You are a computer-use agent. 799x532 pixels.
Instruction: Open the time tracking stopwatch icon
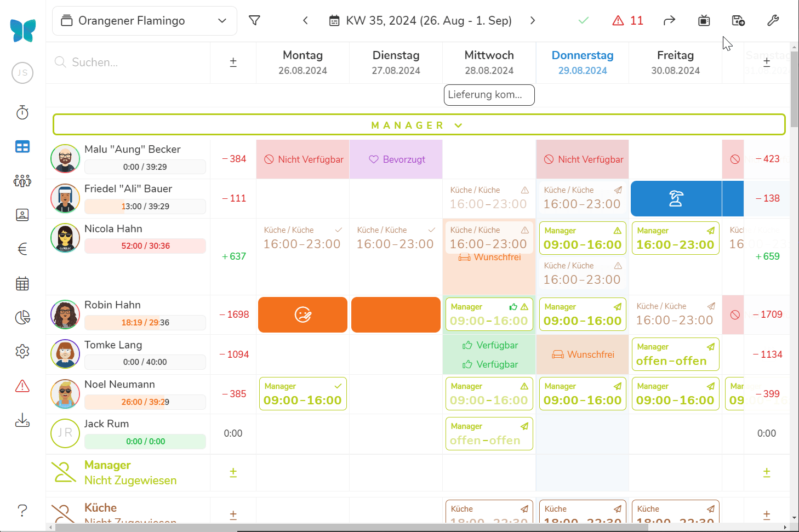[x=22, y=113]
